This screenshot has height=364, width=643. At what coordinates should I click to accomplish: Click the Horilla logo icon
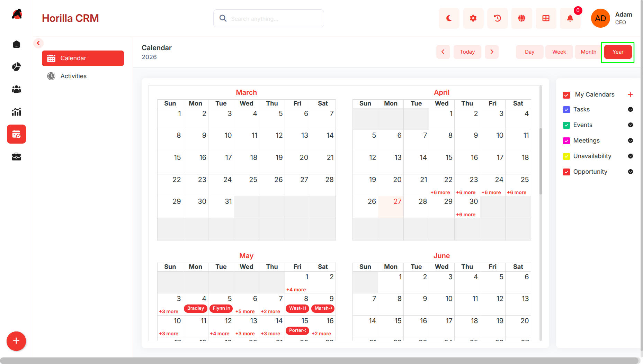pos(17,15)
